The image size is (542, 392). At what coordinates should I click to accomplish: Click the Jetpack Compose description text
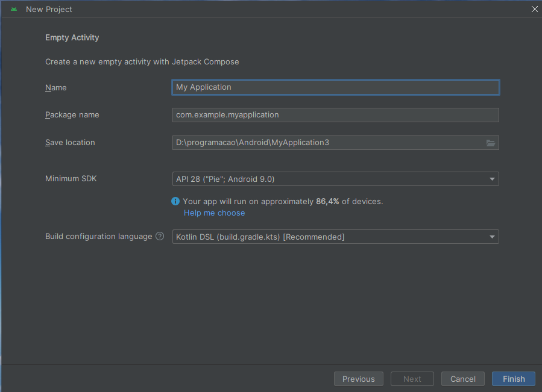pos(142,61)
